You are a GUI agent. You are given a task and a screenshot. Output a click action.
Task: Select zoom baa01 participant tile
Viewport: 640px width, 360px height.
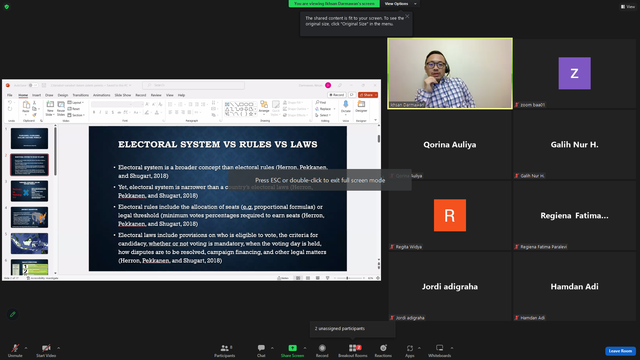pos(574,73)
